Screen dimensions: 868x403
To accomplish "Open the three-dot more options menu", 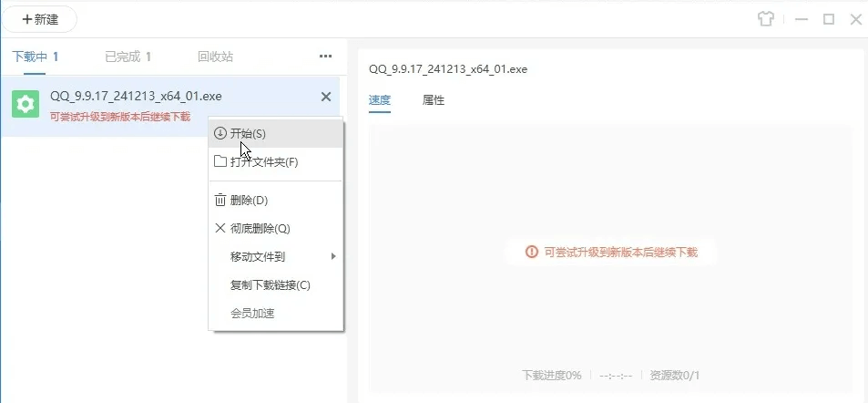I will pos(325,56).
